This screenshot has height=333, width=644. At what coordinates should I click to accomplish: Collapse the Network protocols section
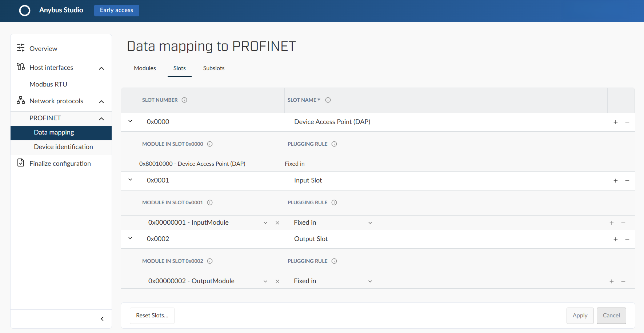pos(101,102)
